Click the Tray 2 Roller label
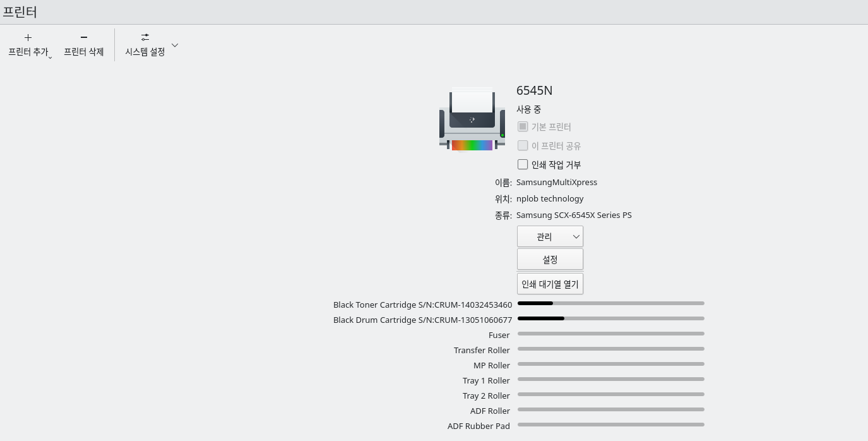The height and width of the screenshot is (441, 868). (486, 396)
